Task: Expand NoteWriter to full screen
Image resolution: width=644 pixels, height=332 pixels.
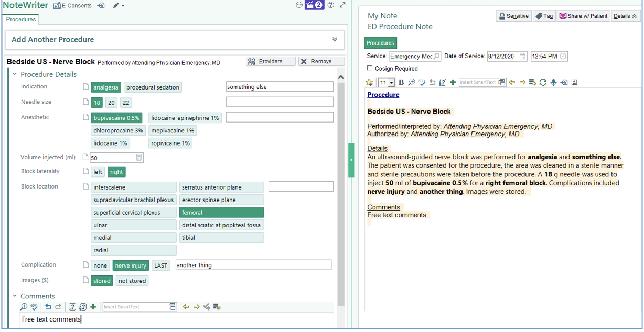Action: coord(342,5)
